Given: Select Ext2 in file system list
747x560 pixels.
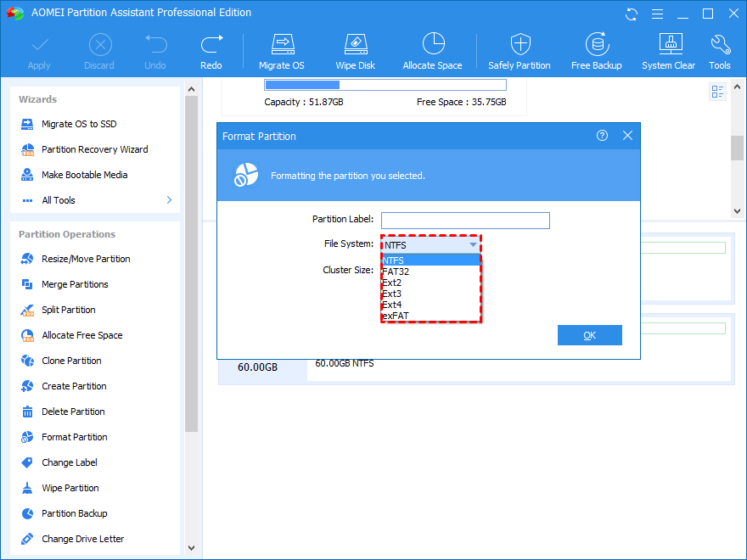Looking at the screenshot, I should click(x=430, y=283).
